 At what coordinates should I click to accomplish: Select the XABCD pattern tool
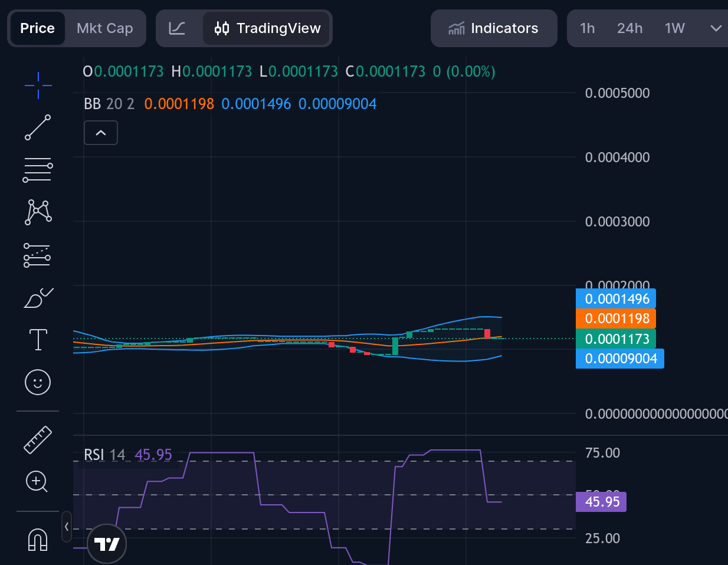[x=38, y=212]
